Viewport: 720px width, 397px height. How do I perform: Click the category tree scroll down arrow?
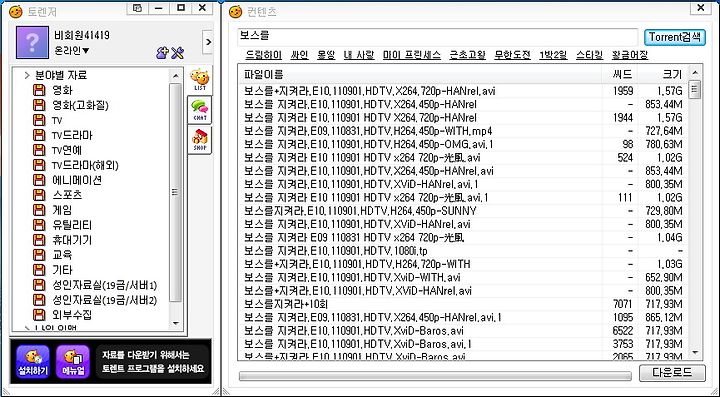[176, 323]
